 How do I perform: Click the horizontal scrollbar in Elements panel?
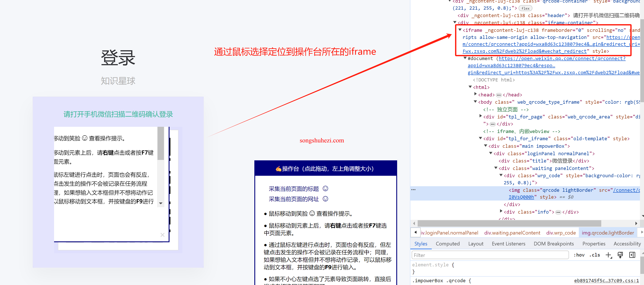(509, 223)
